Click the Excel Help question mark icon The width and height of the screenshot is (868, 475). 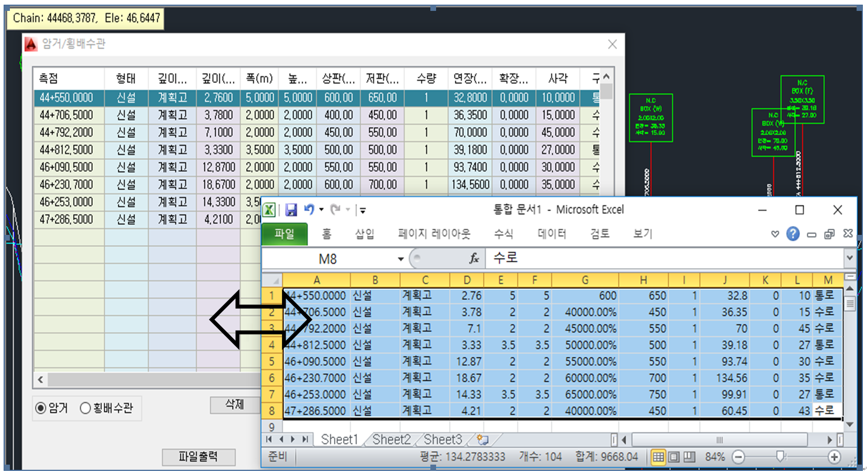tap(792, 234)
